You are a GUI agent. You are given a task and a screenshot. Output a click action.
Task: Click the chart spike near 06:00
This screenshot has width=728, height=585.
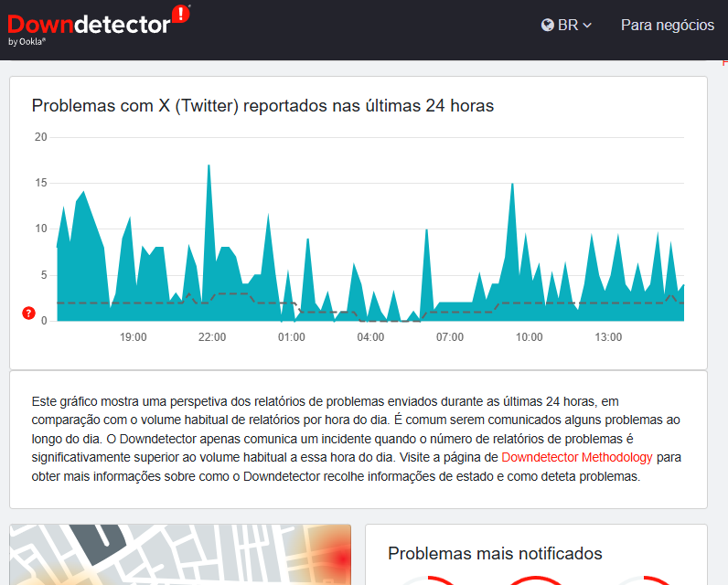point(426,232)
